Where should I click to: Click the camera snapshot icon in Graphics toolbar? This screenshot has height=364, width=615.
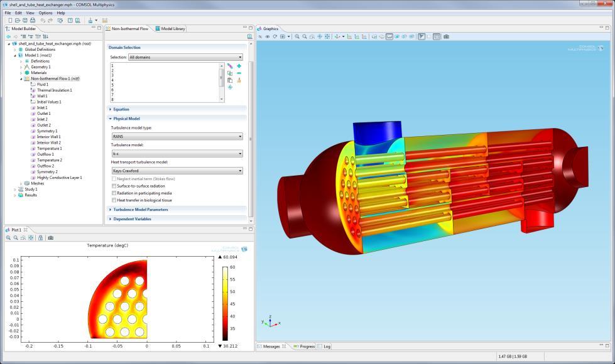pos(446,36)
